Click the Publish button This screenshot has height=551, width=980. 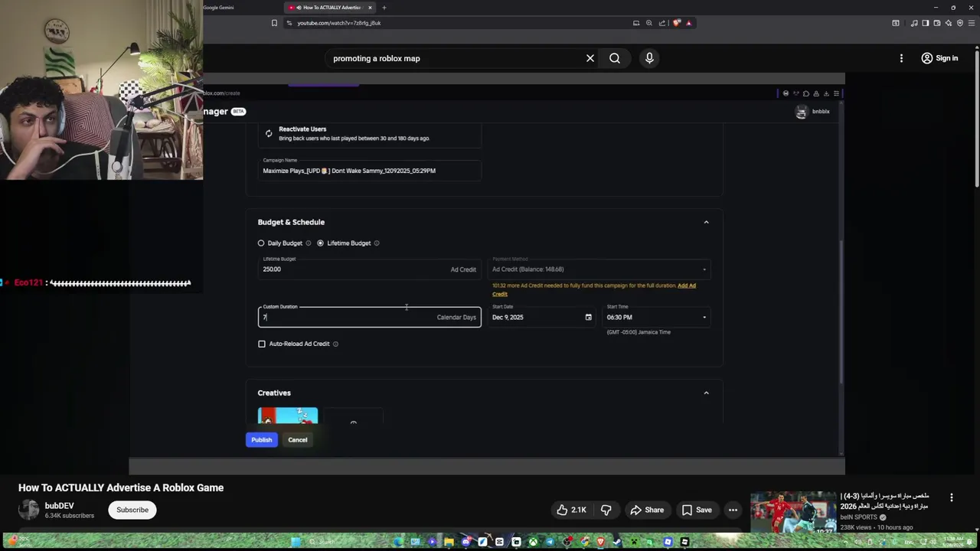coord(261,440)
